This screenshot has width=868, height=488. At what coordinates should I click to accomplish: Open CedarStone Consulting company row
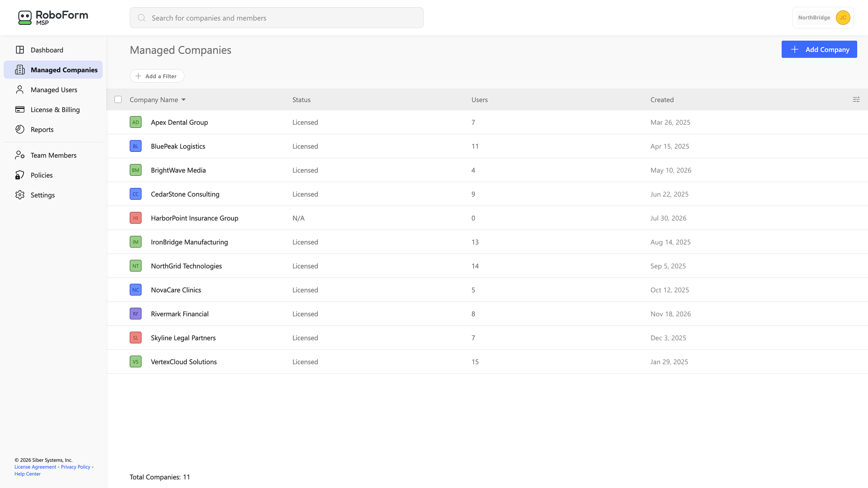[487, 194]
